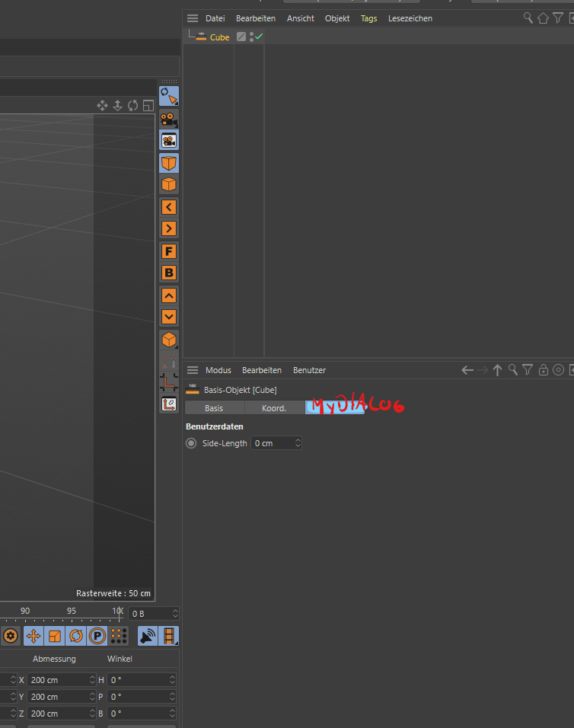
Task: Toggle the Side-Length animation radio circle
Action: [x=191, y=443]
